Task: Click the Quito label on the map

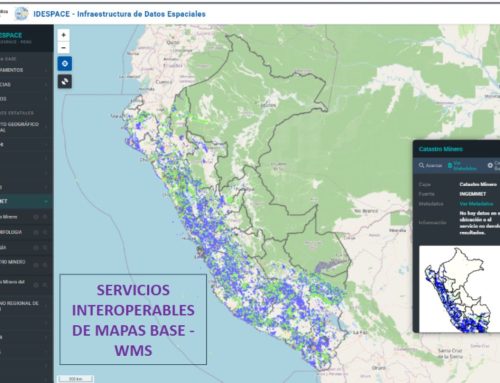Action: [x=173, y=42]
